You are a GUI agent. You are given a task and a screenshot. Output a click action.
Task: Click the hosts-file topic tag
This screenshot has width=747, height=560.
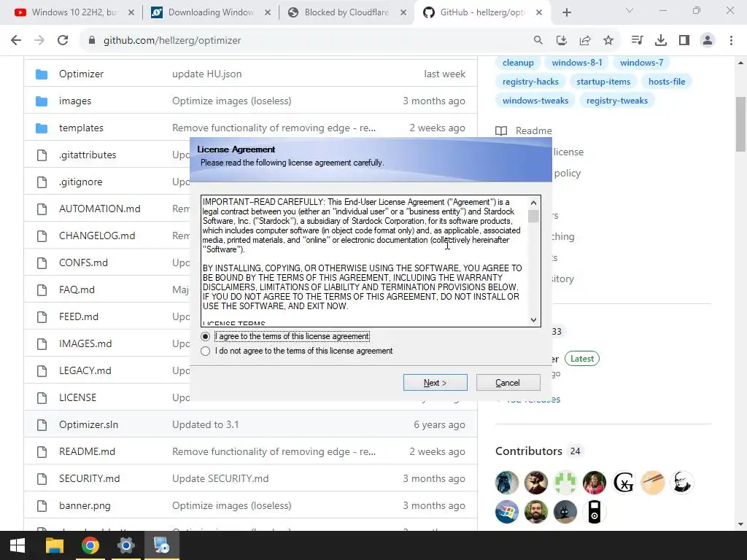click(667, 82)
